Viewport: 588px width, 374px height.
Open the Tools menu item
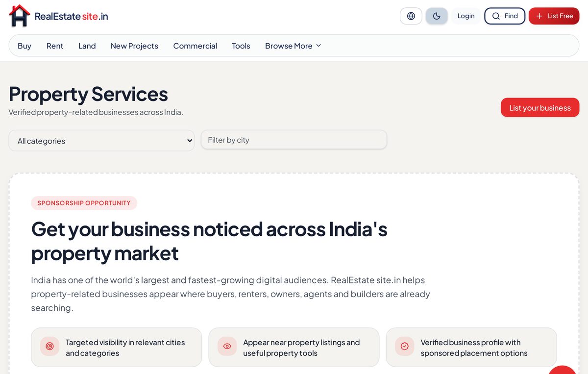point(241,46)
